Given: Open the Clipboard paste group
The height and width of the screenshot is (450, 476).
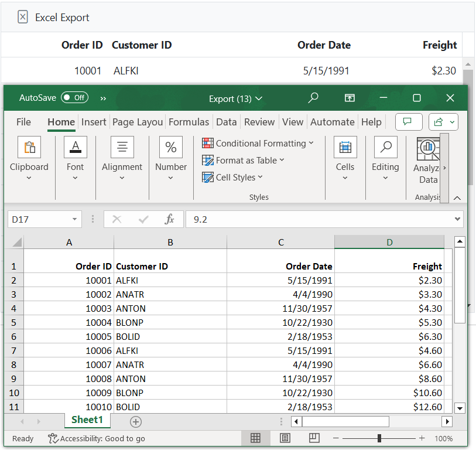Looking at the screenshot, I should tap(29, 147).
